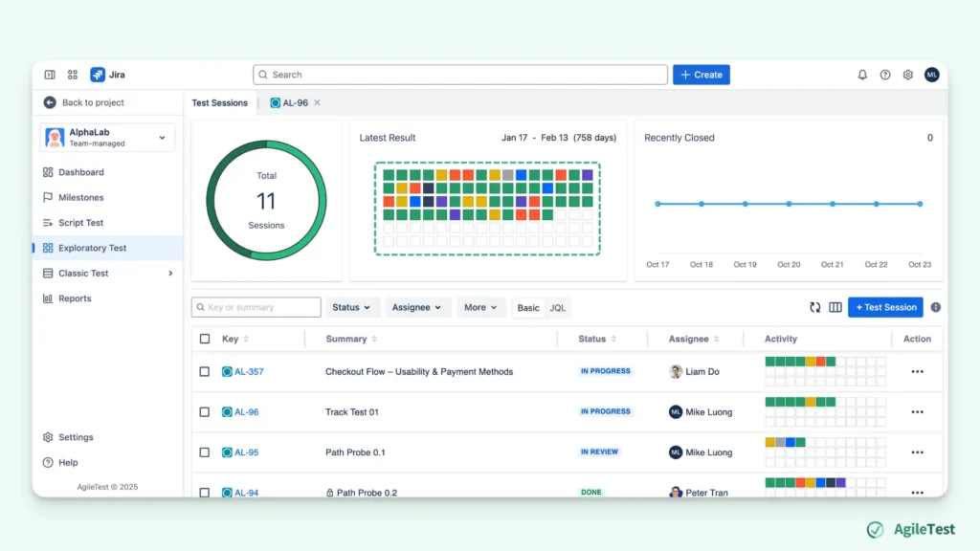Open actions menu for AL-357 row
Viewport: 980px width, 551px height.
[x=917, y=372]
